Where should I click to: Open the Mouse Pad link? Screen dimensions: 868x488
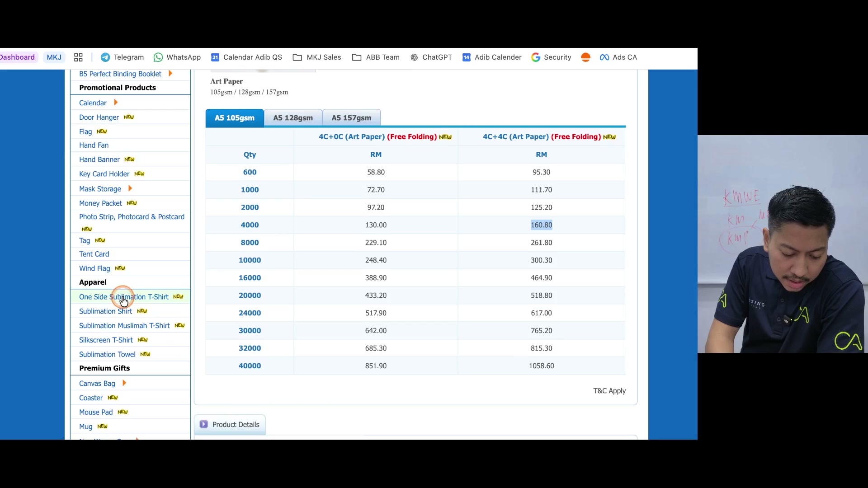click(x=96, y=412)
